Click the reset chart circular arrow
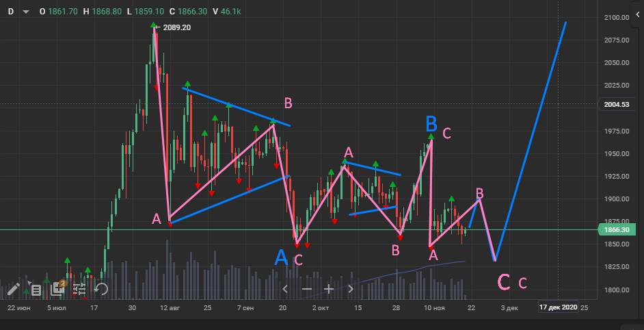The image size is (644, 330). 101,289
